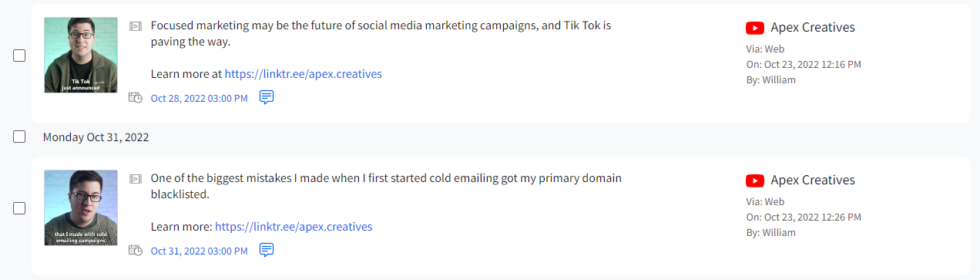This screenshot has width=980, height=280.
Task: Click YouTube icon of the 12:16 PM post
Action: pyautogui.click(x=755, y=28)
